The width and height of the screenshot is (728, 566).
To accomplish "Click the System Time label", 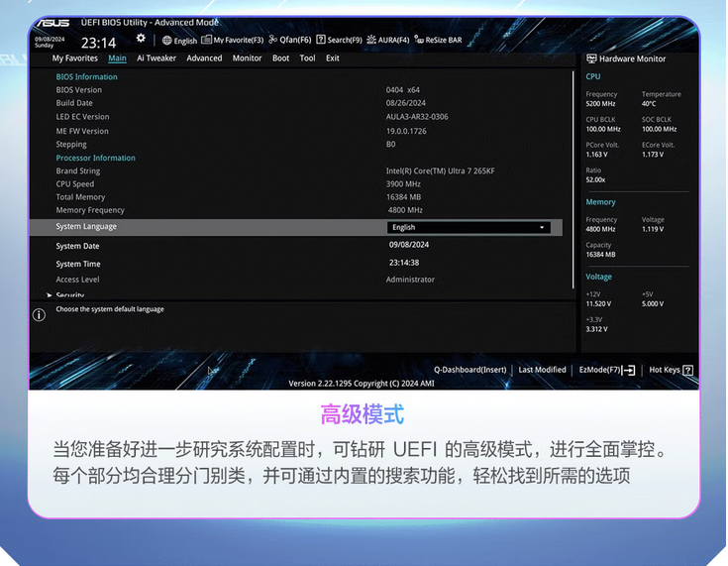I will [78, 264].
